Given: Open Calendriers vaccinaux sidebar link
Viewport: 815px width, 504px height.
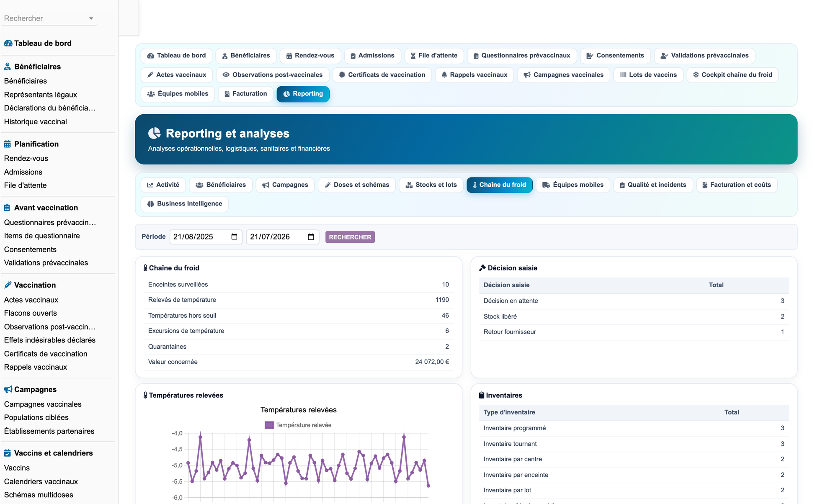Looking at the screenshot, I should pyautogui.click(x=41, y=481).
